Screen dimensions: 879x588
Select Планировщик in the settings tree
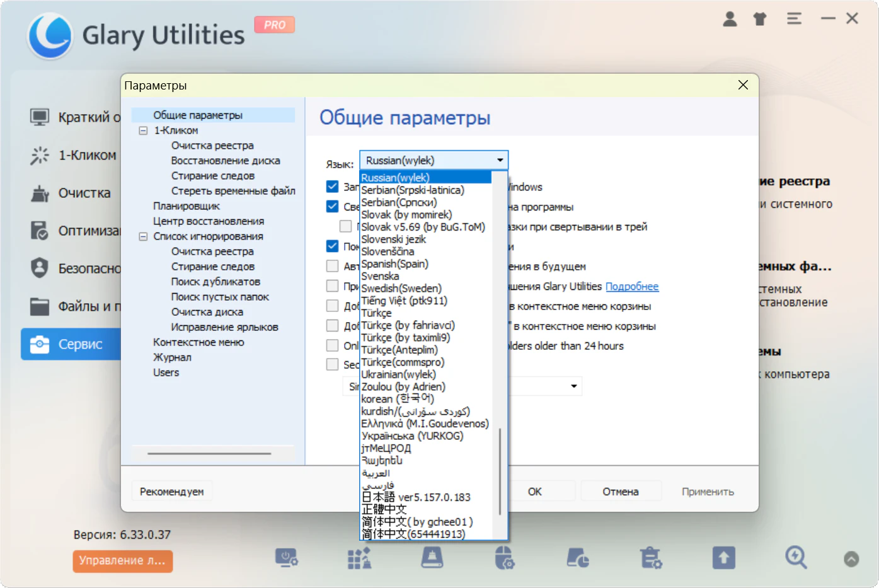(x=187, y=206)
